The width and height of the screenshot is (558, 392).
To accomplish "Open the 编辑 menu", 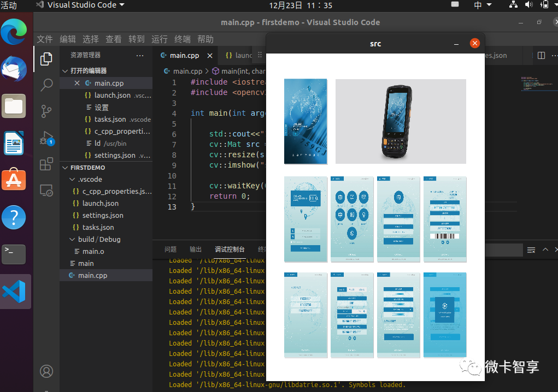I will [68, 39].
